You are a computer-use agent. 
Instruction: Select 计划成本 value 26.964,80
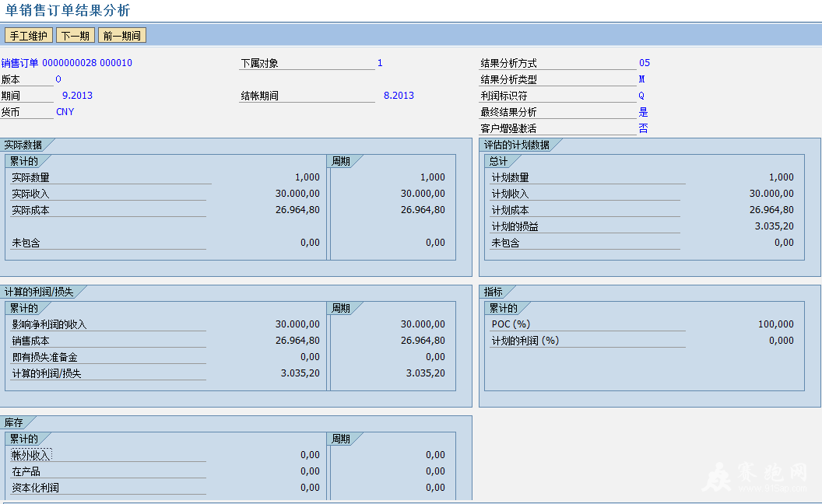click(x=771, y=209)
